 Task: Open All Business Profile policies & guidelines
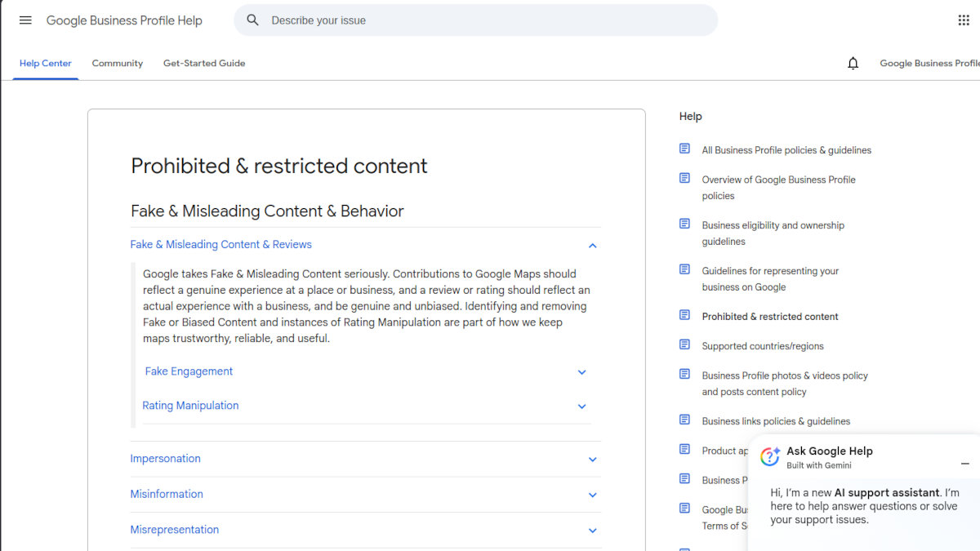(x=786, y=150)
